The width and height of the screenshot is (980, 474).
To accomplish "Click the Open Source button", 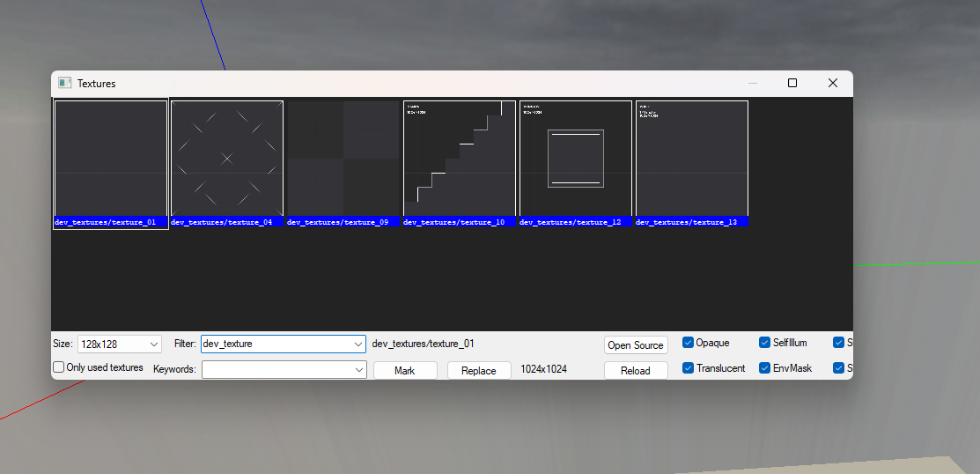I will 636,345.
